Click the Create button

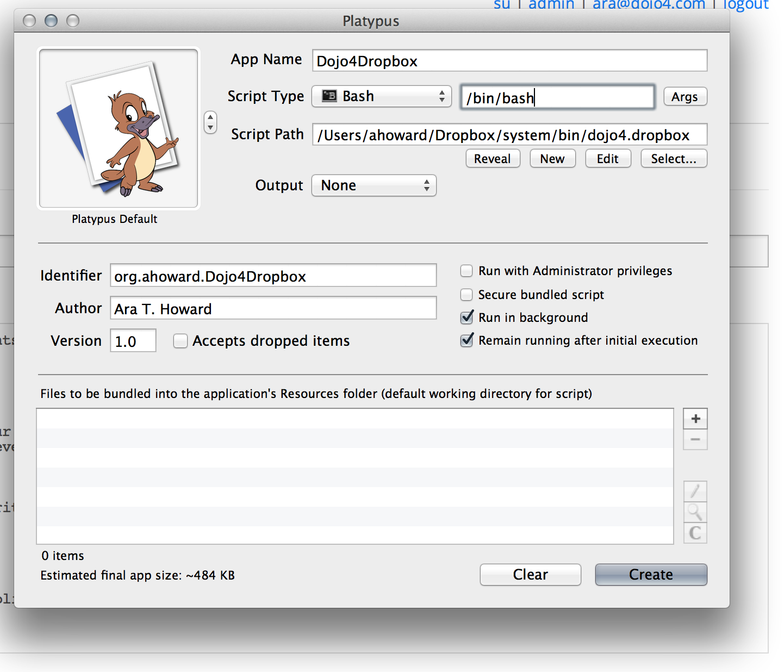tap(651, 575)
